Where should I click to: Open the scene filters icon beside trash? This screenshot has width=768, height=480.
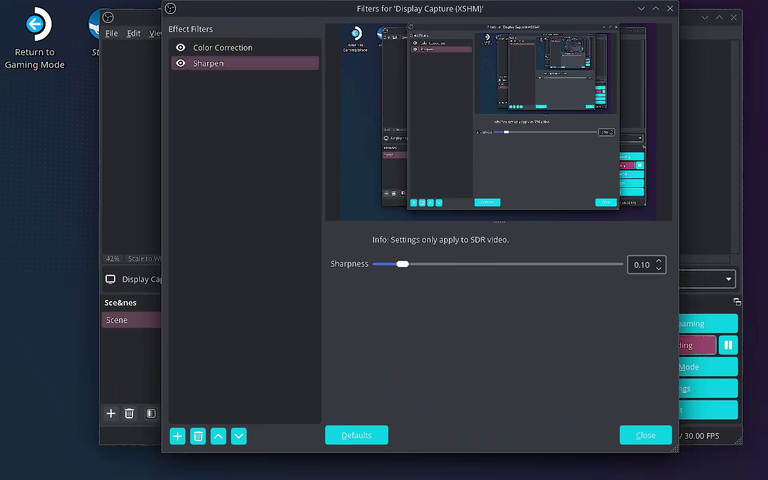point(151,413)
